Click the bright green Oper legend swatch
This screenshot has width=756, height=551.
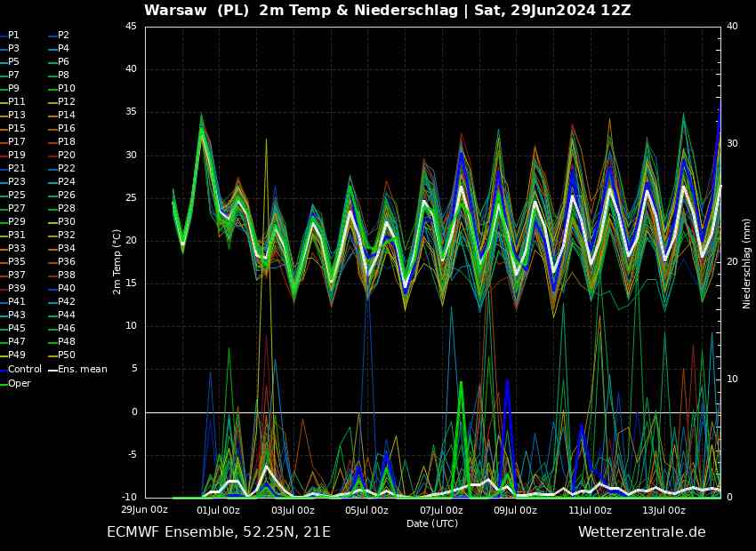coord(4,384)
